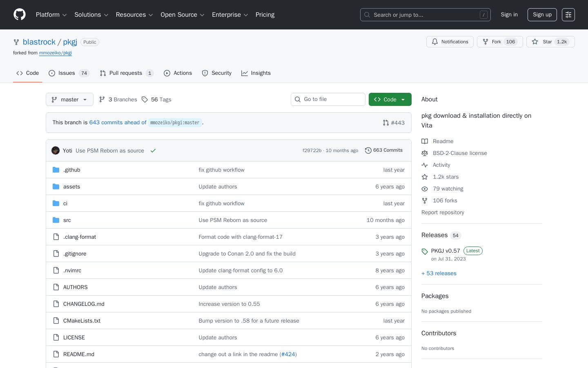Open the assets folder
588x368 pixels.
pos(71,186)
